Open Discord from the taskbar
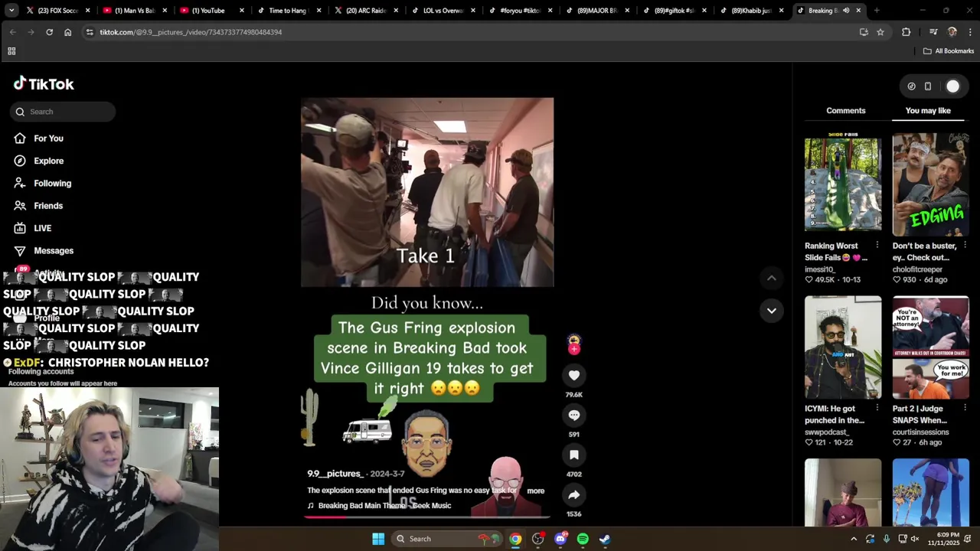Viewport: 980px width, 551px height. point(560,539)
